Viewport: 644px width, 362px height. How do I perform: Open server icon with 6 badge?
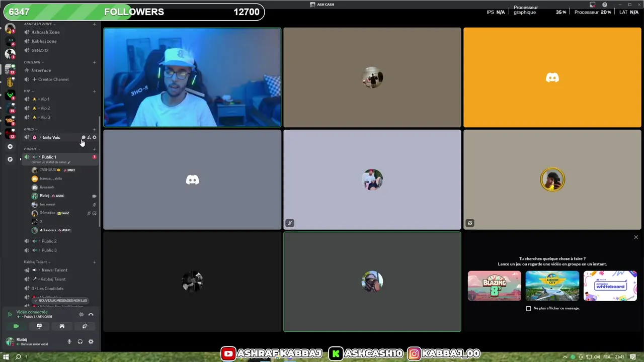[10, 41]
